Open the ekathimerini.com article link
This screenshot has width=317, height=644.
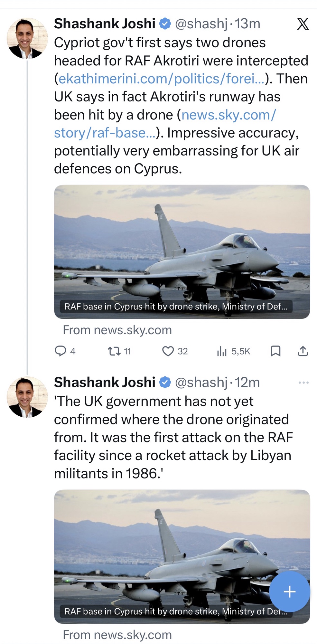[161, 79]
